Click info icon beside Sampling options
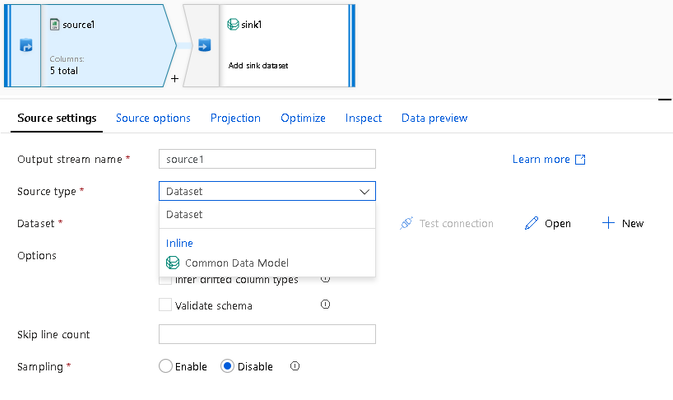 tap(295, 366)
